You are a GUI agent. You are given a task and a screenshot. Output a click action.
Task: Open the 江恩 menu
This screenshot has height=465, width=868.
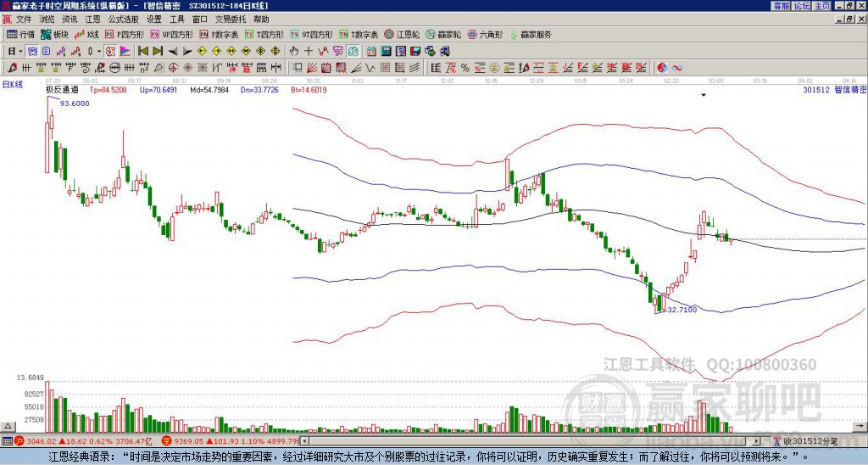(92, 20)
